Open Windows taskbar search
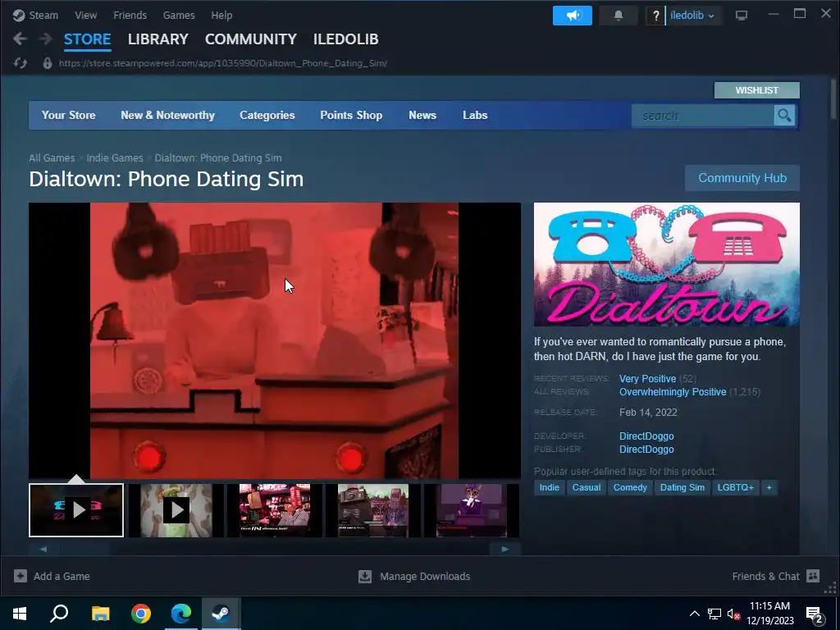Image resolution: width=840 pixels, height=630 pixels. point(59,614)
